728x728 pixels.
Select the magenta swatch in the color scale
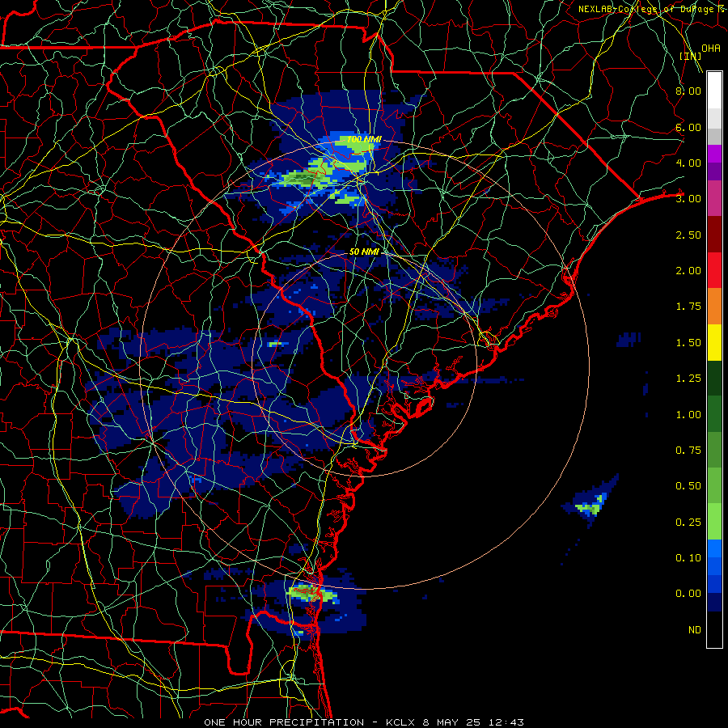click(714, 154)
